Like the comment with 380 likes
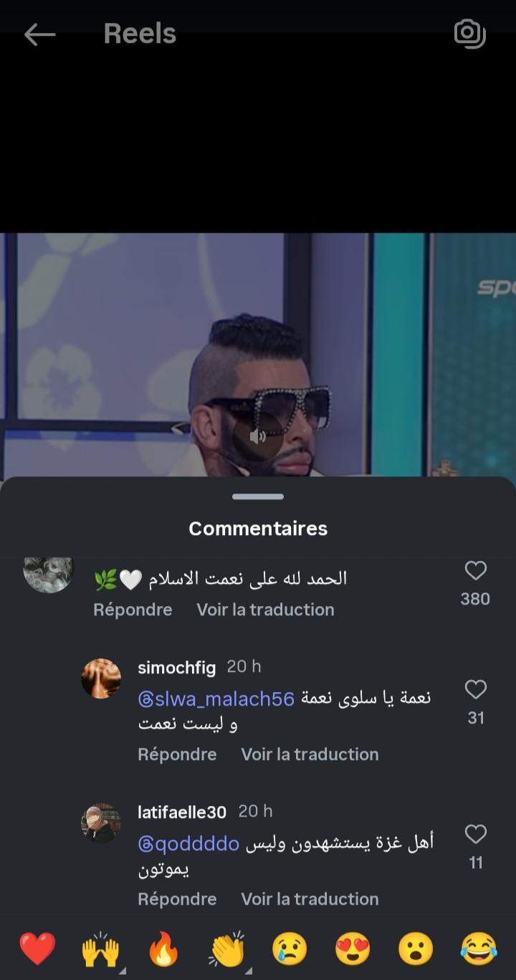516x980 pixels. [476, 571]
